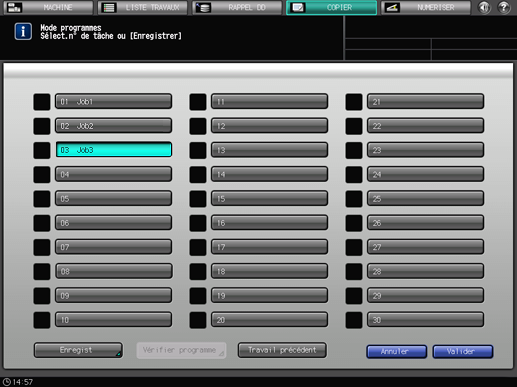
Task: Choose empty program slot 04
Action: point(113,174)
